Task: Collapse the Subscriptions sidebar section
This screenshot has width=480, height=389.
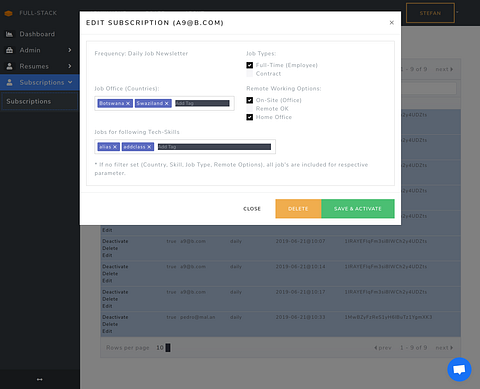Action: (x=70, y=82)
